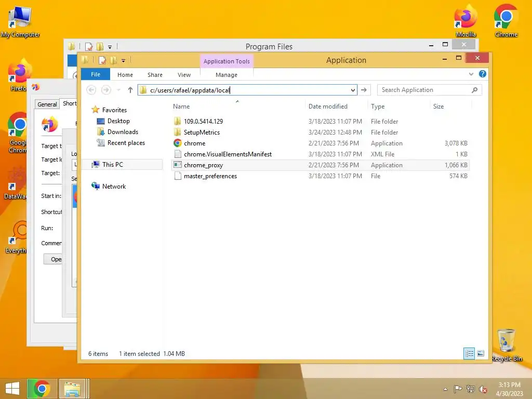Select the chrome_proxy application file
Screen dimensions: 532x399
pyautogui.click(x=203, y=165)
